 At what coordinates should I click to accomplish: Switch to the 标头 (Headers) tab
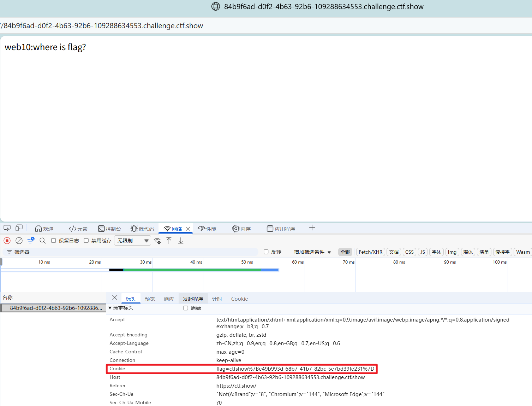131,299
